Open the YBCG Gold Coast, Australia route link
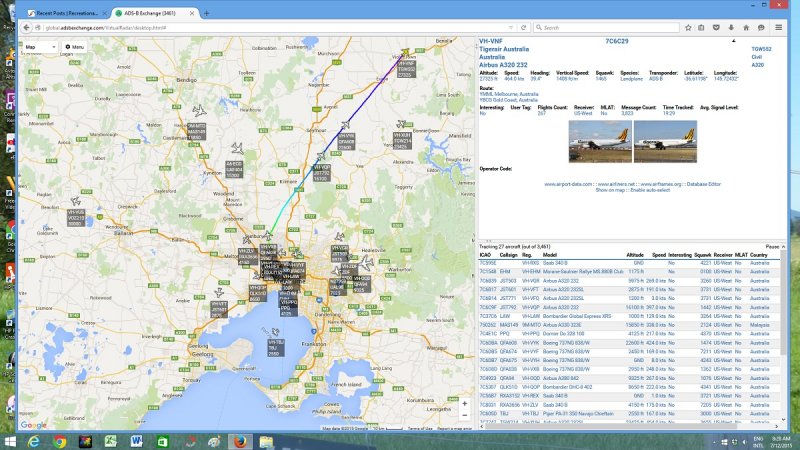 pos(509,100)
